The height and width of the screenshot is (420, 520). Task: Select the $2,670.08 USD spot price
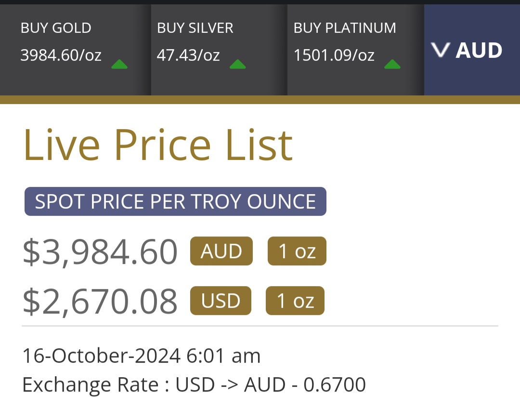tap(100, 301)
